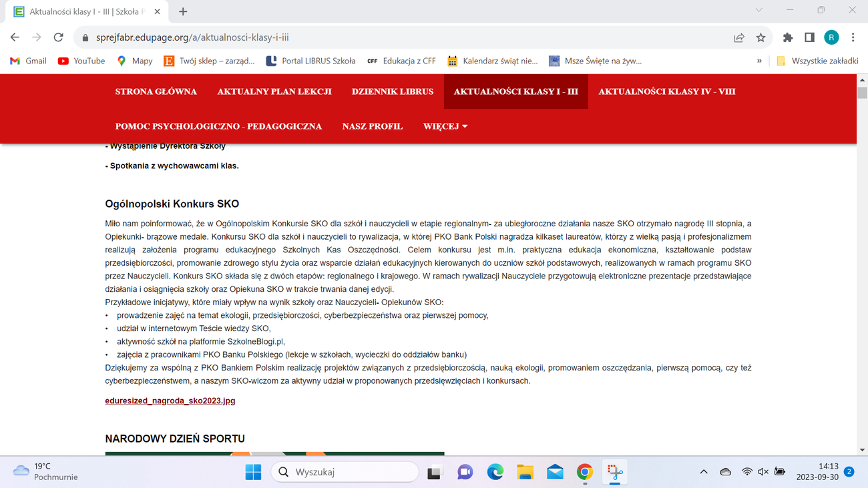Open AKTUALNOŚCI KLASY IV - VIII page
This screenshot has height=488, width=868.
coord(667,91)
